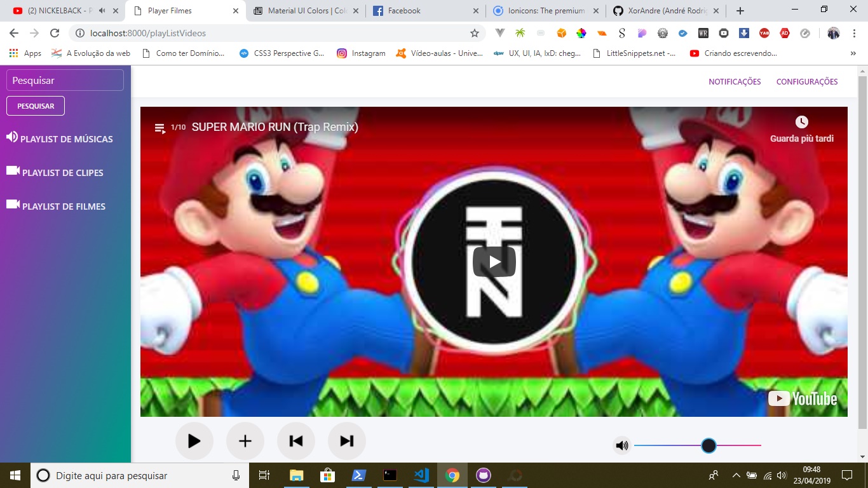Click the Vue devtools extension icon
Viewport: 868px width, 488px height.
coord(500,33)
